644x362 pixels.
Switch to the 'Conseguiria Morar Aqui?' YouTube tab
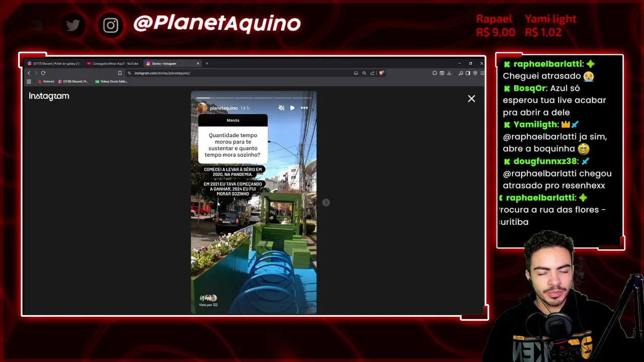tap(113, 63)
